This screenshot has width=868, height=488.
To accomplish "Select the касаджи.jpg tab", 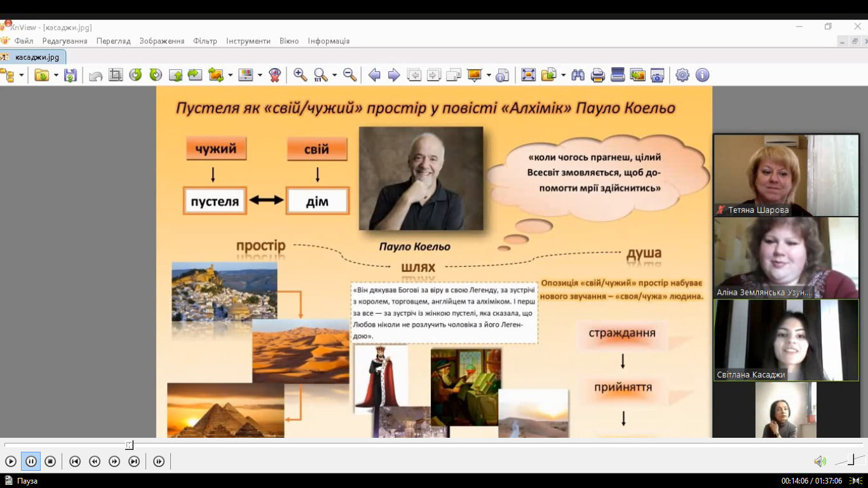I will pos(32,57).
